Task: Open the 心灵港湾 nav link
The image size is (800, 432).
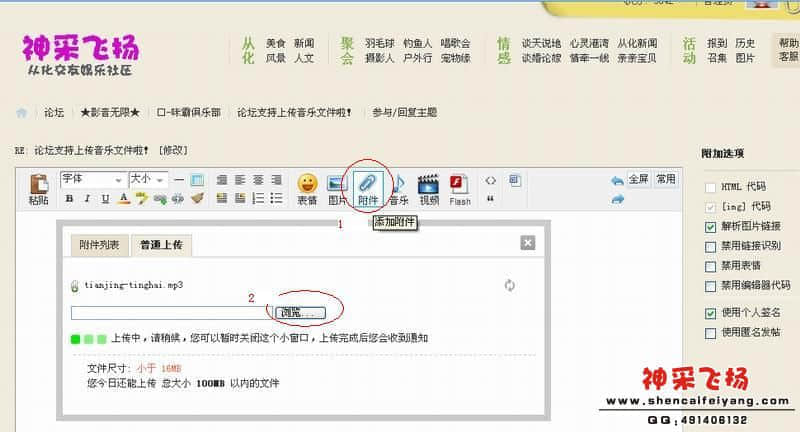Action: 589,43
